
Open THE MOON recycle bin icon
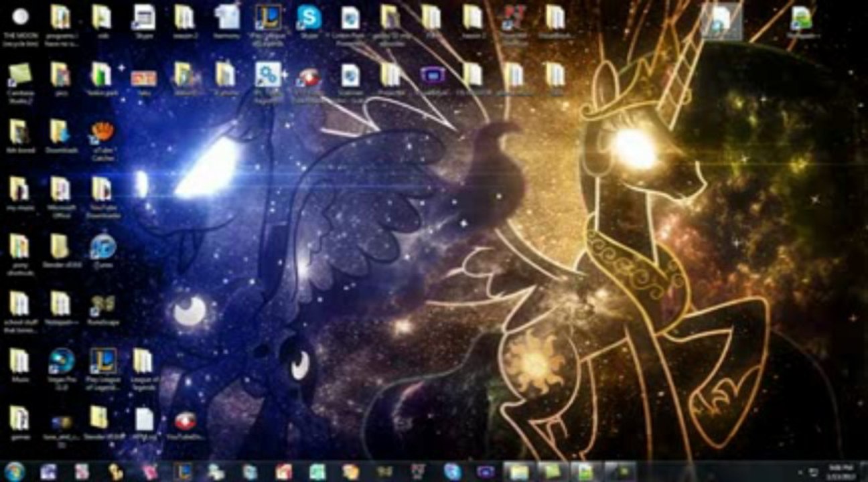20,17
